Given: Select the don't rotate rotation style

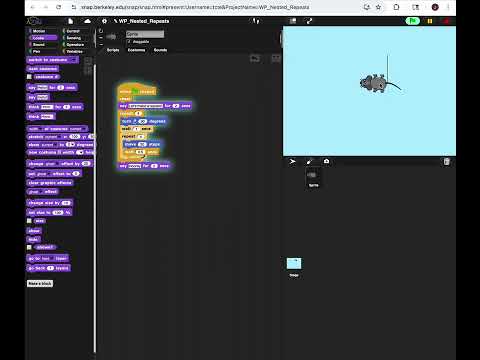Looking at the screenshot, I should coord(101,44).
